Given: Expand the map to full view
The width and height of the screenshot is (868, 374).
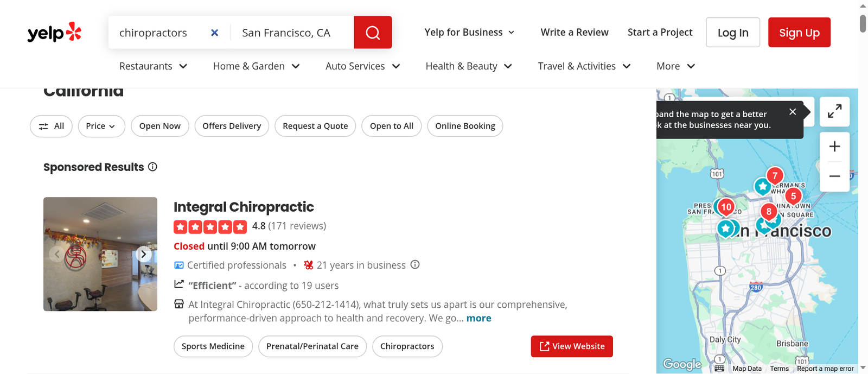Looking at the screenshot, I should 834,112.
